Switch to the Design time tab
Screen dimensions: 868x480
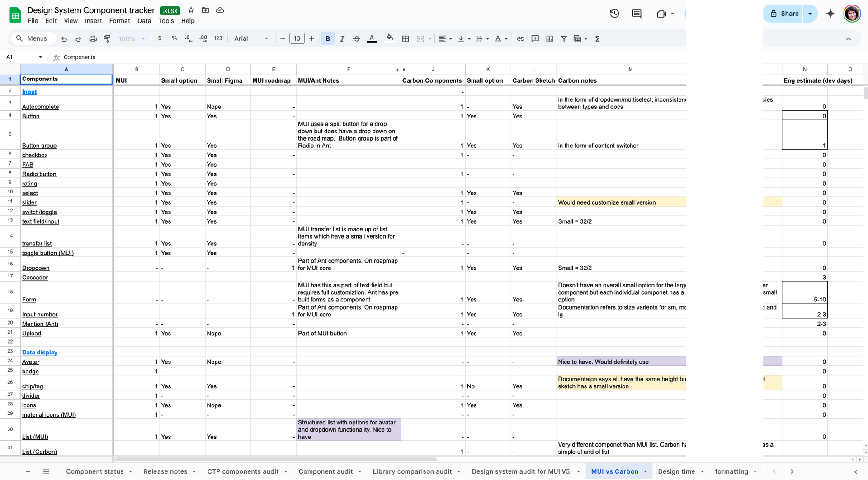681,471
